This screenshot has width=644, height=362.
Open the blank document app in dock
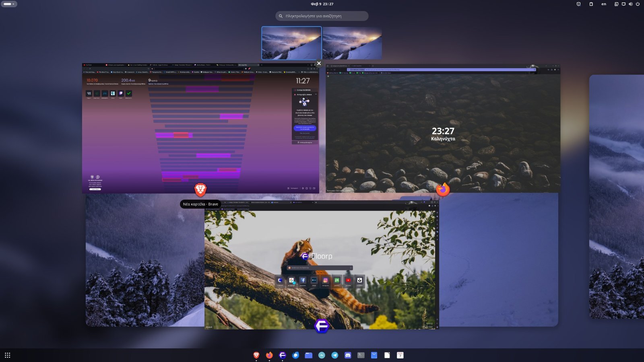tap(387, 355)
